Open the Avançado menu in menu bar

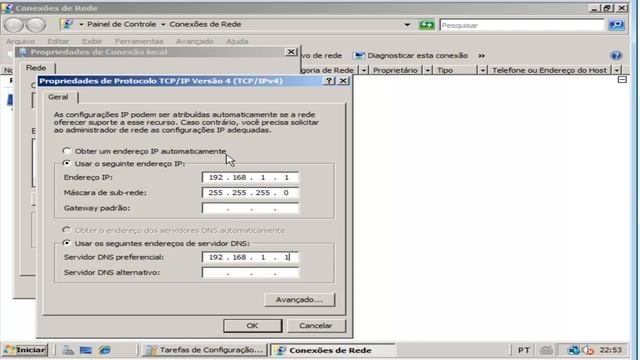point(194,41)
